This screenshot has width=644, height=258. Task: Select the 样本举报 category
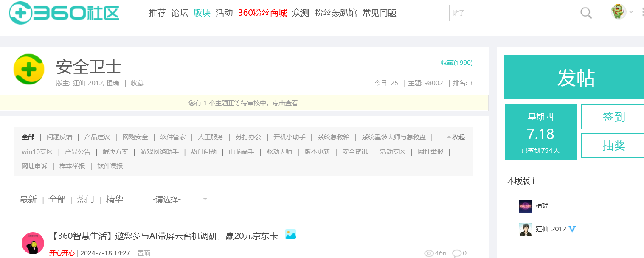point(72,166)
